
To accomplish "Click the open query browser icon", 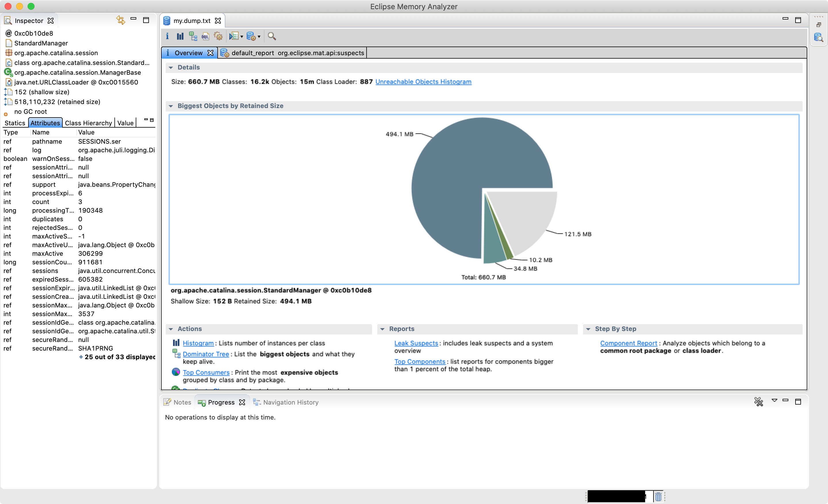I will click(251, 36).
